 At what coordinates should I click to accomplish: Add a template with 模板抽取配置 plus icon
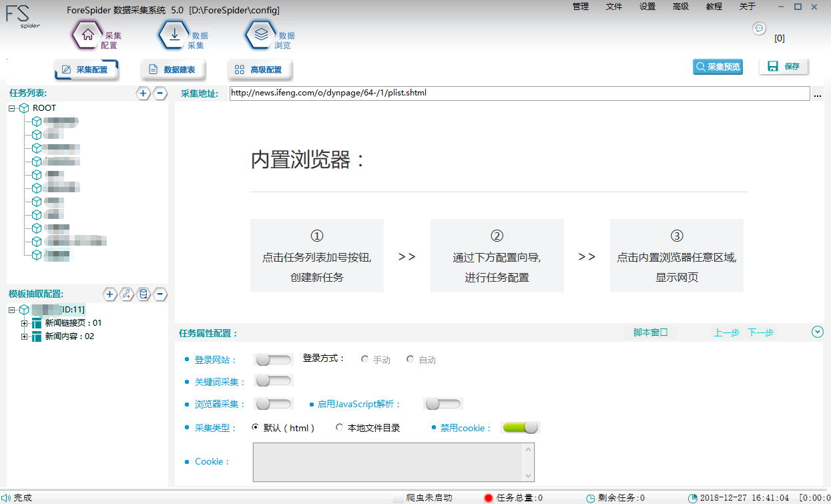[110, 294]
